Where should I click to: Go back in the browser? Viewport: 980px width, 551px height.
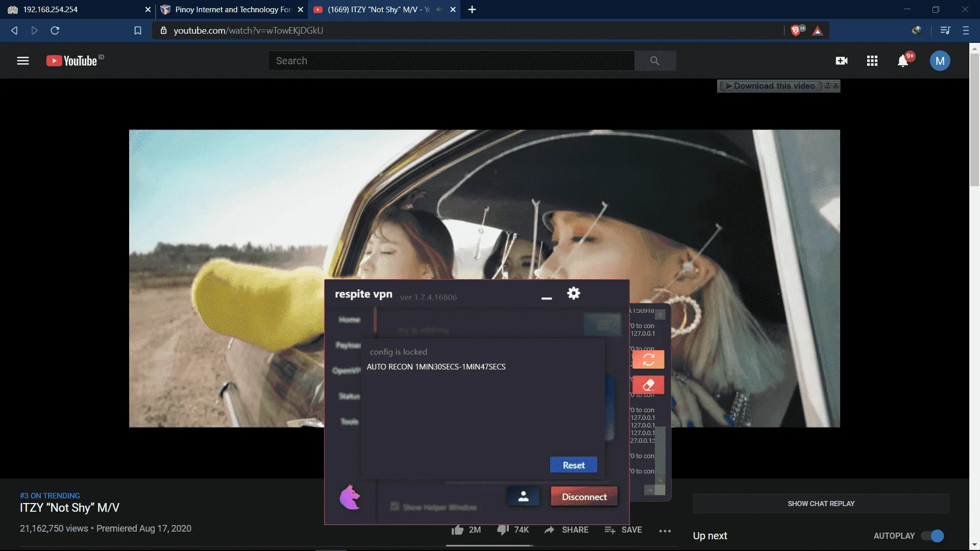[14, 31]
